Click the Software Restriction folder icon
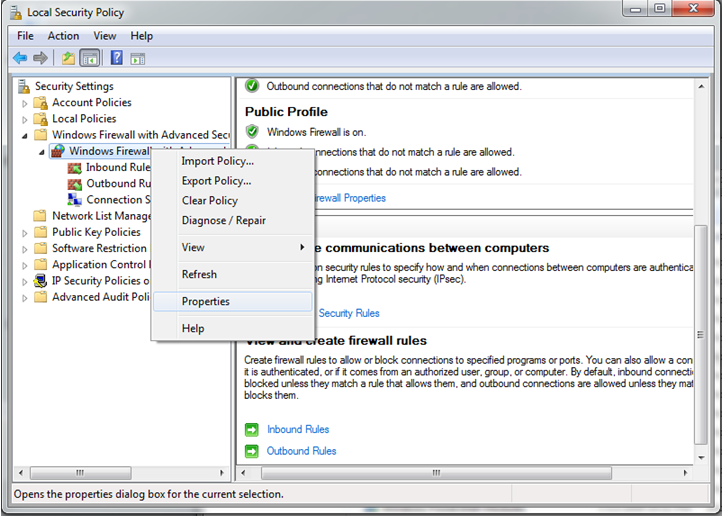 (41, 248)
